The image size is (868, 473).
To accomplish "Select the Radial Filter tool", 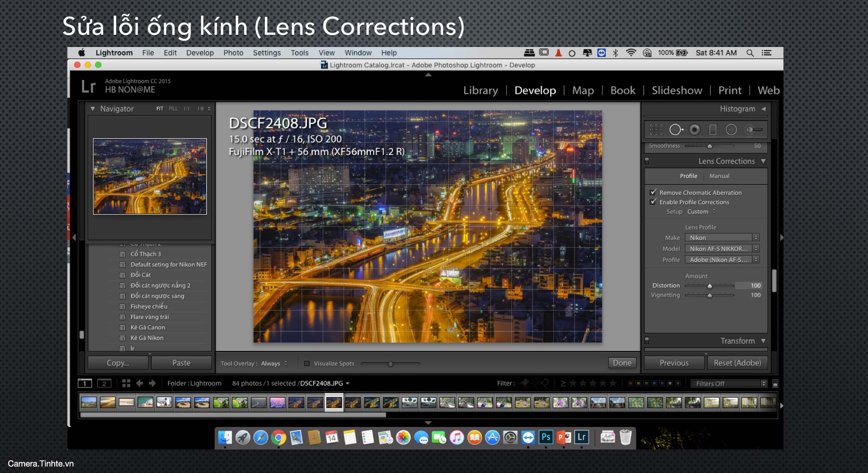I will point(731,130).
